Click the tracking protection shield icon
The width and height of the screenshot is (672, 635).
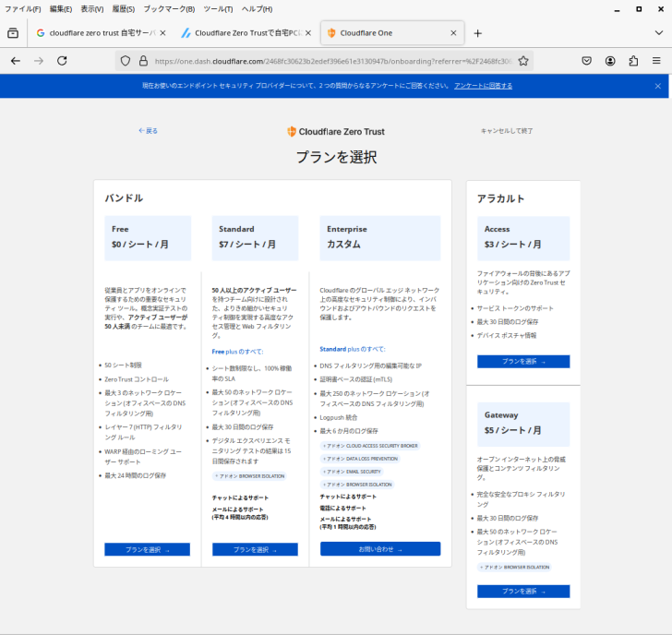126,61
